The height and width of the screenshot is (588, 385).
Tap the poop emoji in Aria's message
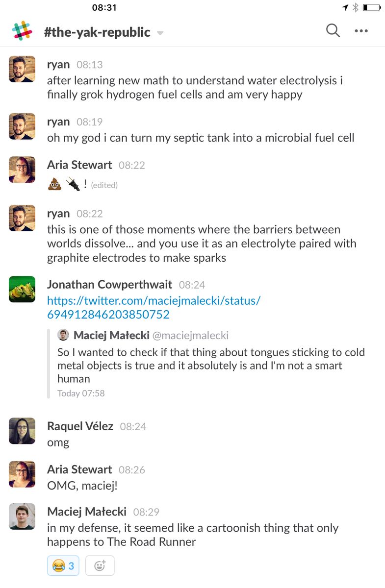pos(54,185)
